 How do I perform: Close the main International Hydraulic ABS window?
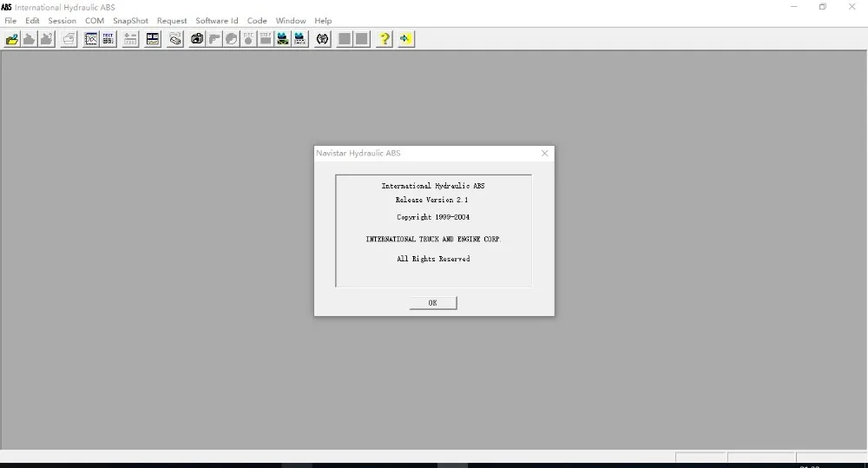coord(852,7)
